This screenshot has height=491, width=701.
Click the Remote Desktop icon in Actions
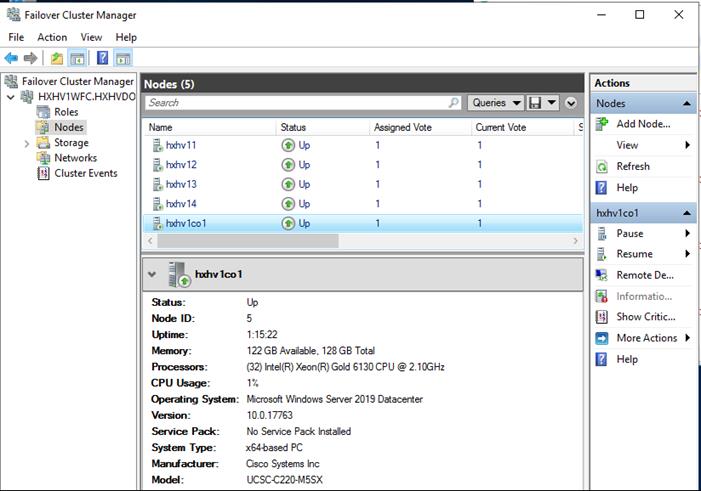point(602,275)
